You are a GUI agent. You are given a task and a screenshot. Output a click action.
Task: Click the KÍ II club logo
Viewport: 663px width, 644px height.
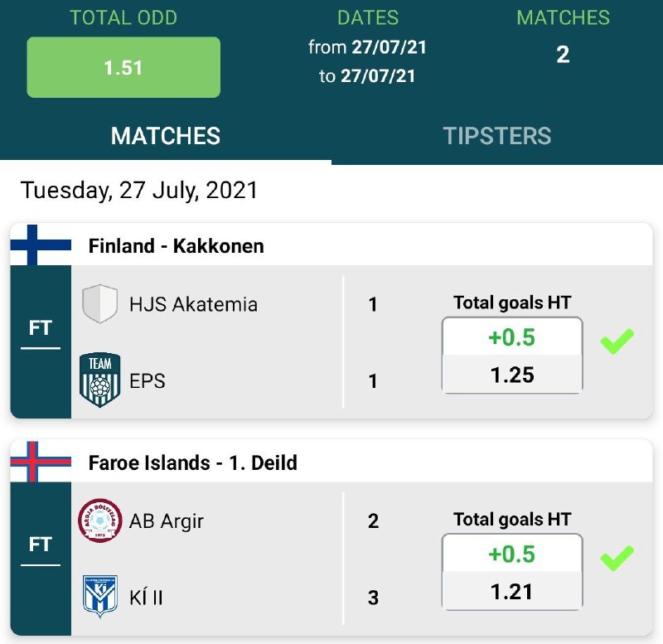click(100, 597)
